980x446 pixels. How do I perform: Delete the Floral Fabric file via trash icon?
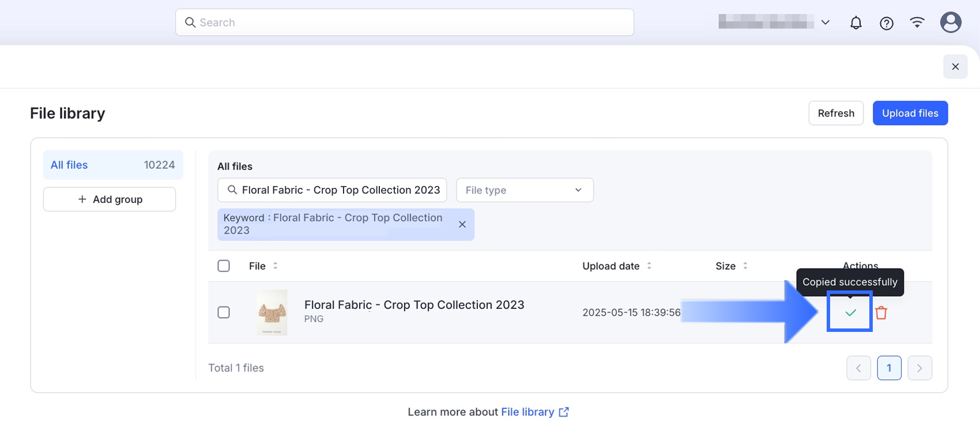[x=881, y=313]
